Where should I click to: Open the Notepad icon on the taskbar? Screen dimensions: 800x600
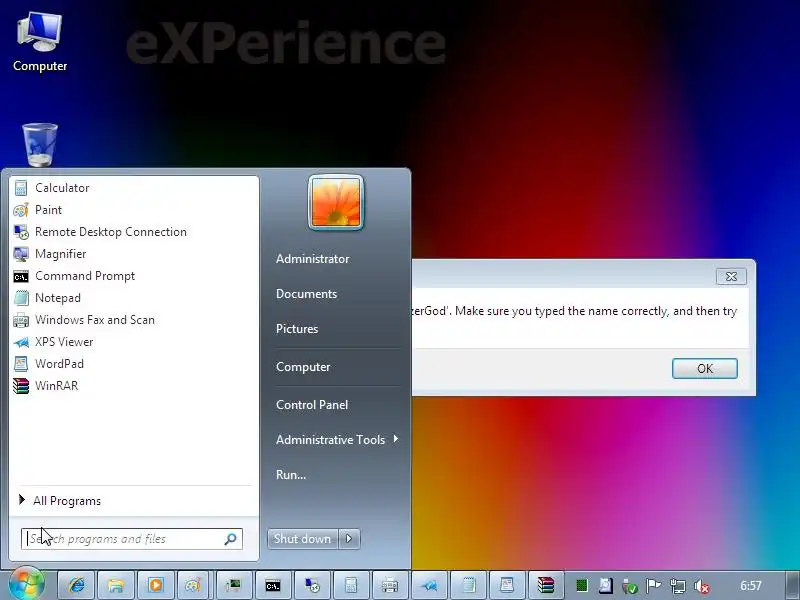point(468,585)
